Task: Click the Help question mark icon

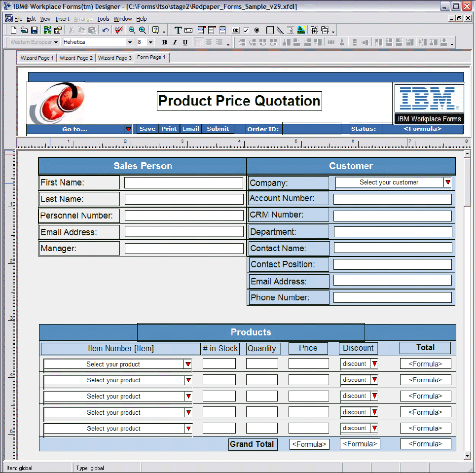Action: pos(156,30)
